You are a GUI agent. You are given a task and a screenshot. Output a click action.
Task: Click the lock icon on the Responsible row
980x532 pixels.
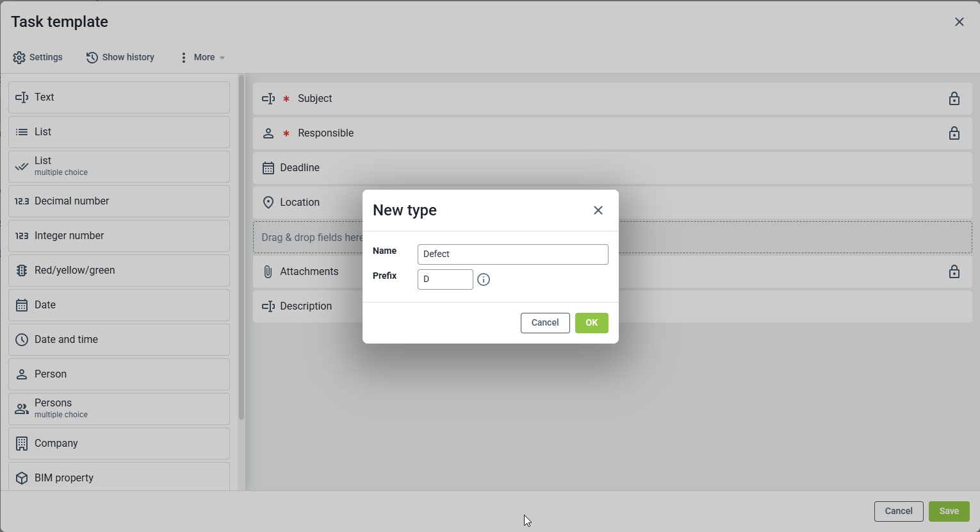[954, 133]
